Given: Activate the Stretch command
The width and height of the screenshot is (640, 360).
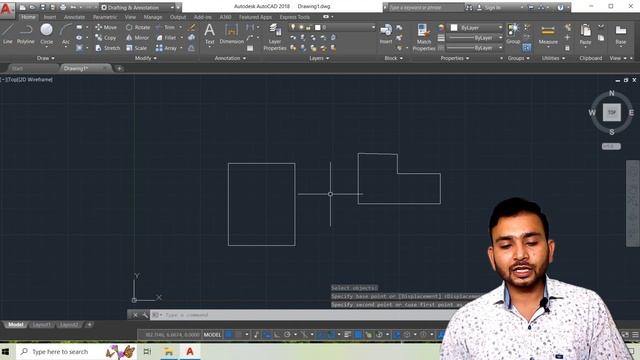Looking at the screenshot, I should click(x=108, y=48).
